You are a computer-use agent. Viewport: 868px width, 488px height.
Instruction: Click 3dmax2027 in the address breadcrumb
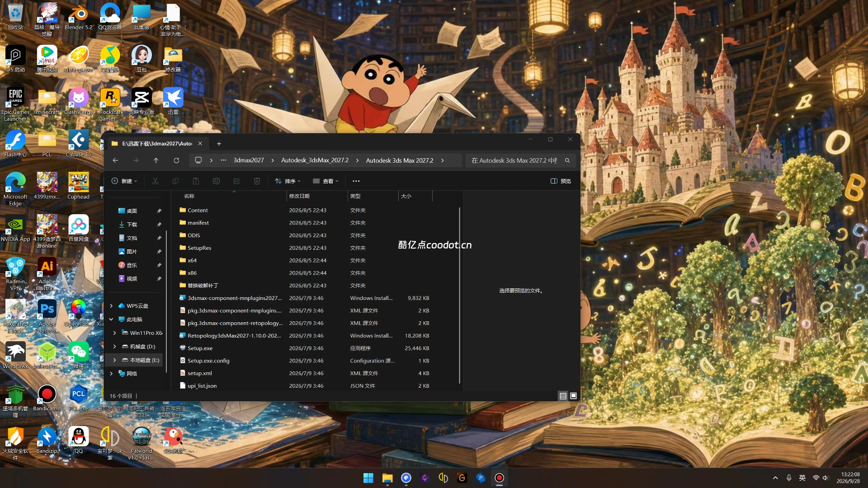(x=249, y=160)
